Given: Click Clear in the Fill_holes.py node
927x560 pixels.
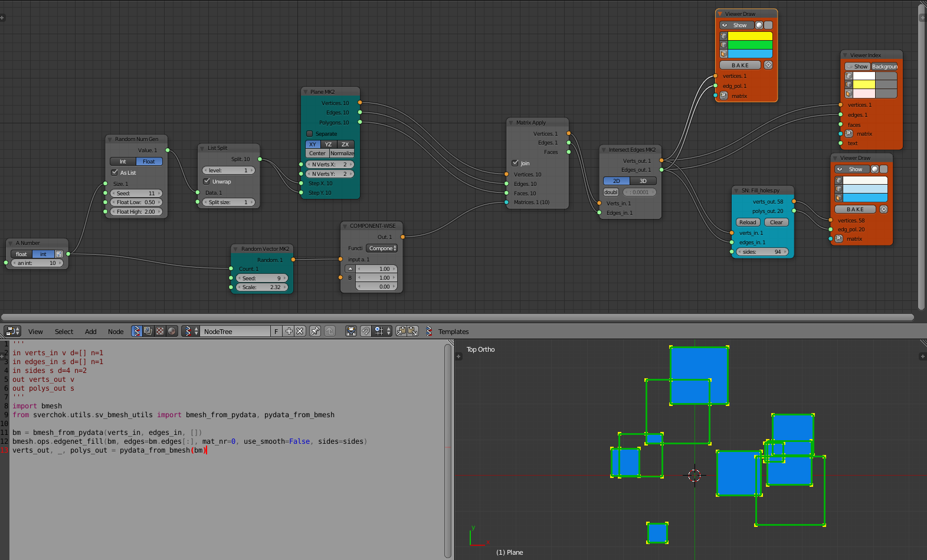Looking at the screenshot, I should coord(776,222).
